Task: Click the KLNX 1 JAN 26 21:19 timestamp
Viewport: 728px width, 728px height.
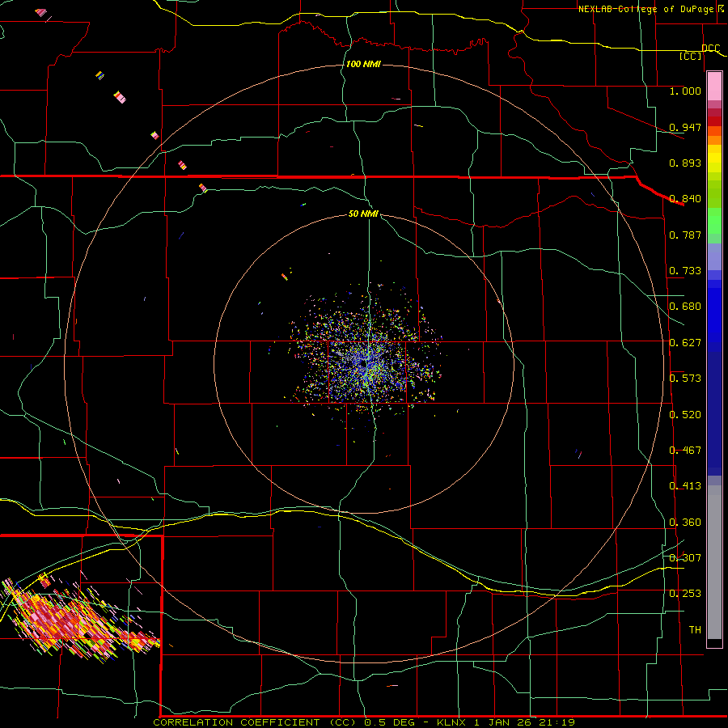Action: 506,722
